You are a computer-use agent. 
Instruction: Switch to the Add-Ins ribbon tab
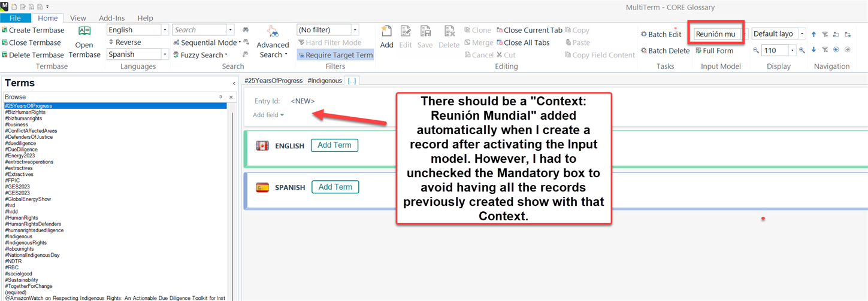click(x=111, y=19)
